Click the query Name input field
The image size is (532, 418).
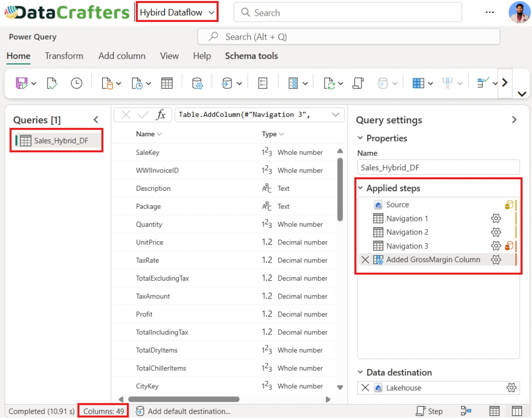pyautogui.click(x=438, y=167)
